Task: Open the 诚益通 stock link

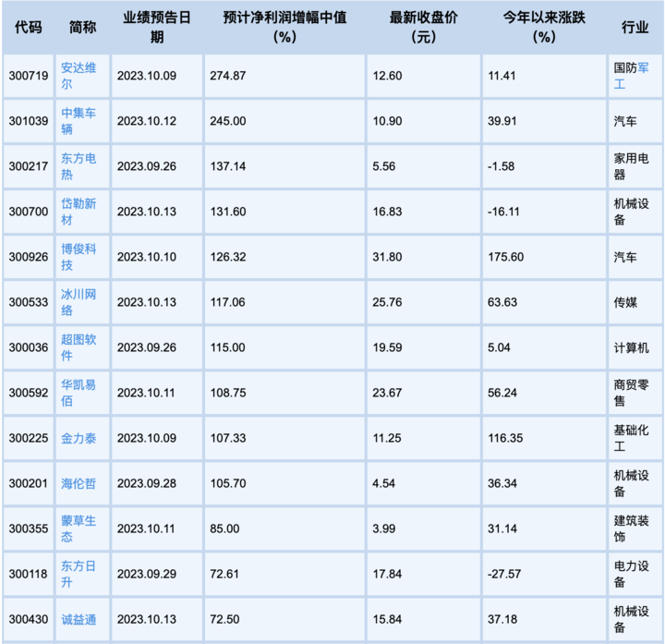Action: click(x=79, y=619)
